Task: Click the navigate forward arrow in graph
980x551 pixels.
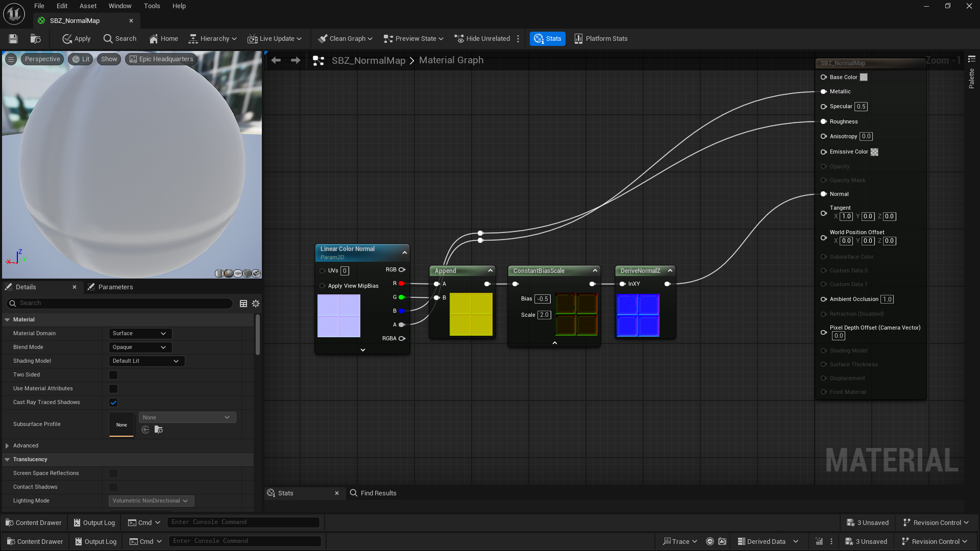Action: point(296,60)
